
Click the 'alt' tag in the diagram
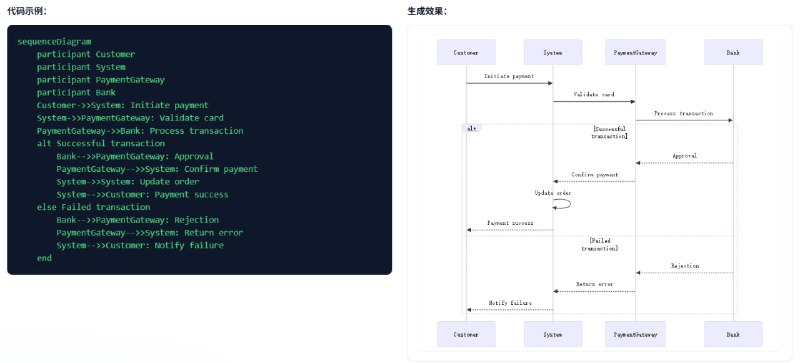click(x=472, y=129)
